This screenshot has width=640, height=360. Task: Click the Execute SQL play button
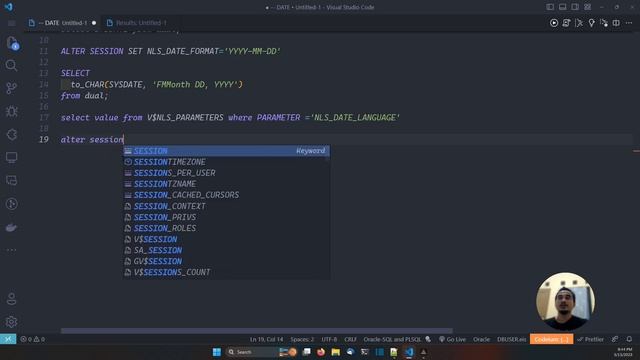tap(554, 23)
